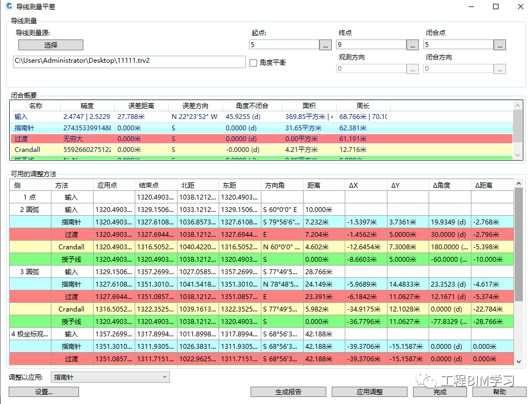Click closure summary scrollbar down arrow
The image size is (532, 404).
(518, 155)
